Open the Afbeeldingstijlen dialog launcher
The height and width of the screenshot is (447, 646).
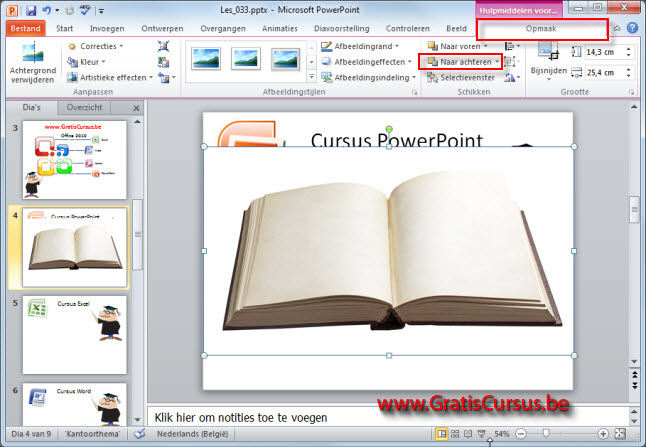coord(414,93)
